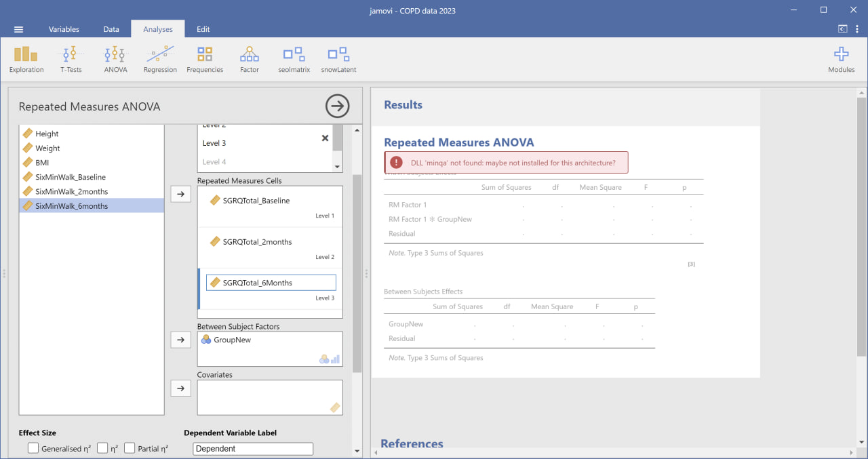Screen dimensions: 868x459
Task: Open the ANOVA analysis menu
Action: tap(115, 59)
